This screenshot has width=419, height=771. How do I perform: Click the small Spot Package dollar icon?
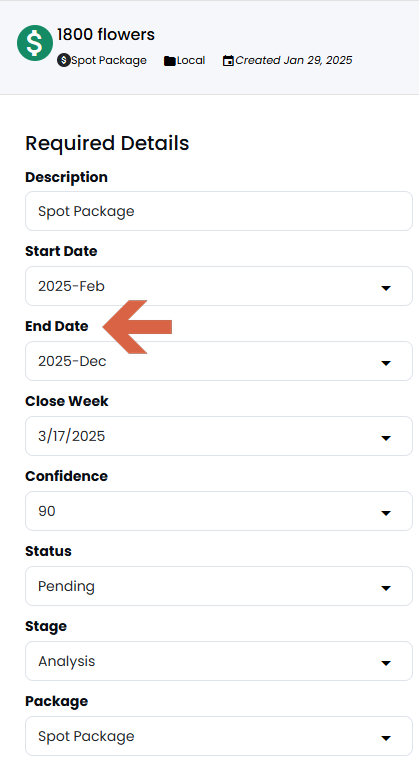(63, 60)
